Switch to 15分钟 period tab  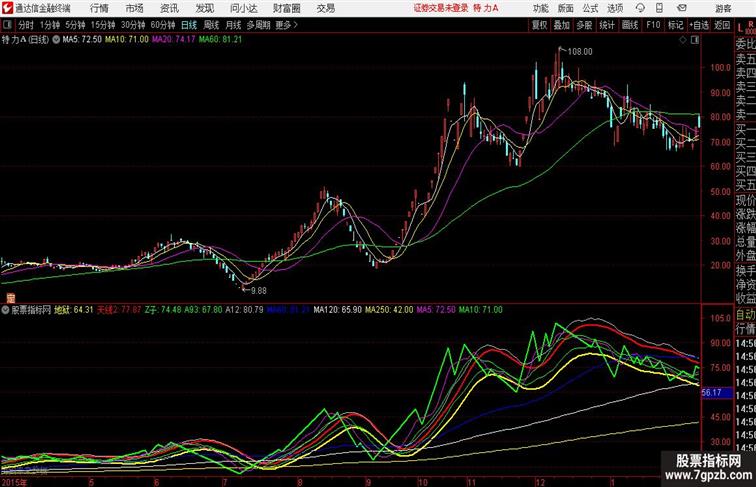103,25
